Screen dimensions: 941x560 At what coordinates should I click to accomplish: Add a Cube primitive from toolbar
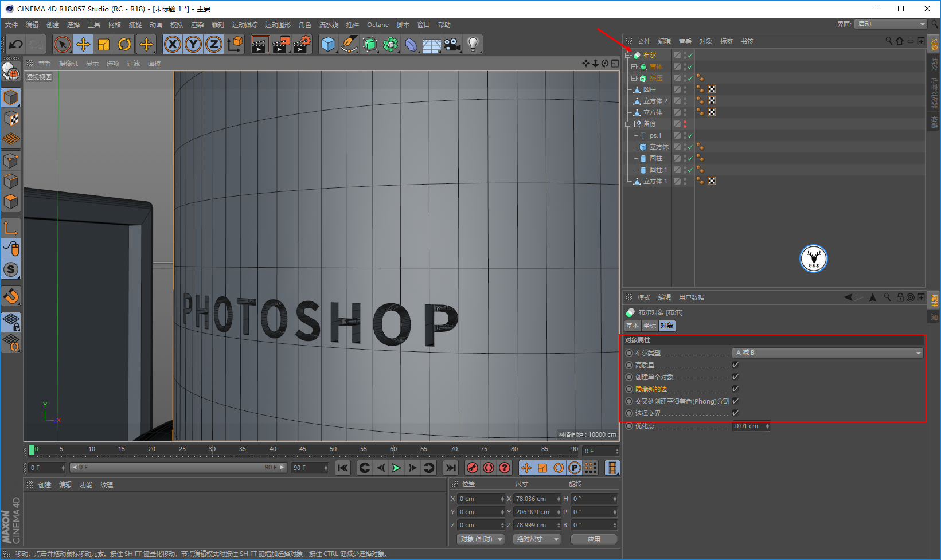pyautogui.click(x=329, y=44)
